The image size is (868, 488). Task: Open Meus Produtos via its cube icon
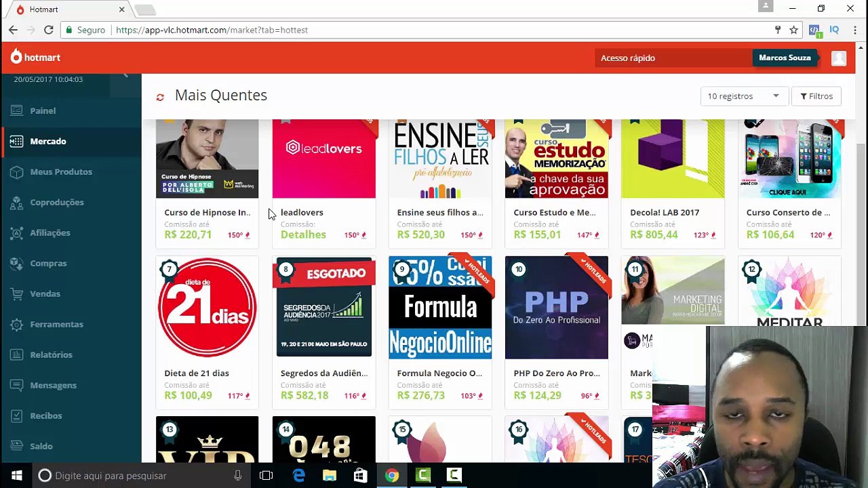pos(17,171)
